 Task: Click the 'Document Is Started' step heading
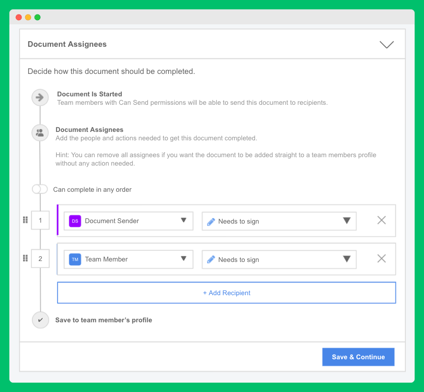89,94
